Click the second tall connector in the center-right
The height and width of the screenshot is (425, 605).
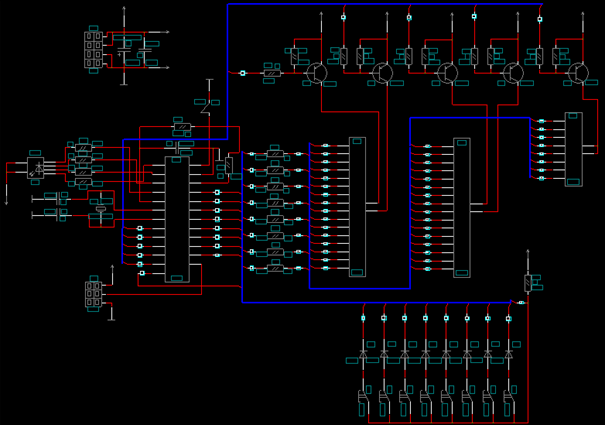(x=461, y=207)
